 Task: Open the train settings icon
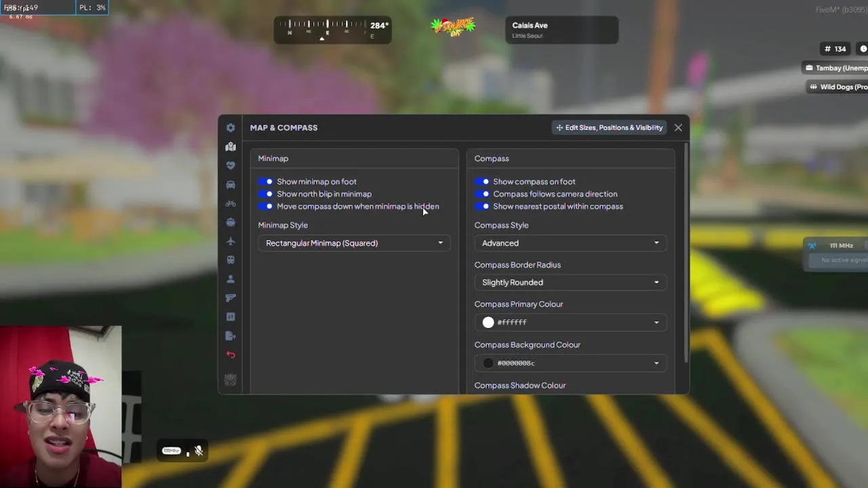coord(231,260)
